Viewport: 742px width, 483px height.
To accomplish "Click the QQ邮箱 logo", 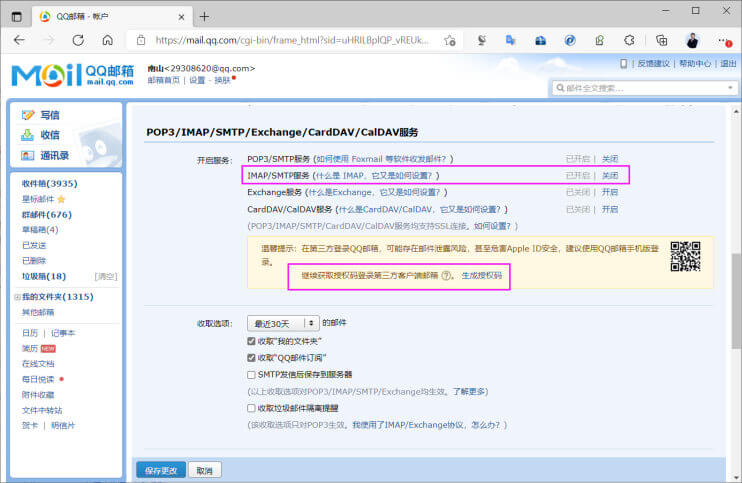I will pyautogui.click(x=72, y=75).
